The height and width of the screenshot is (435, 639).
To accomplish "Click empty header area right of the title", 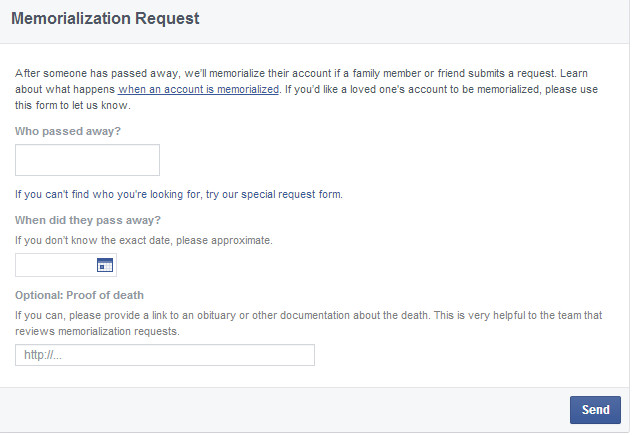I will click(x=420, y=18).
